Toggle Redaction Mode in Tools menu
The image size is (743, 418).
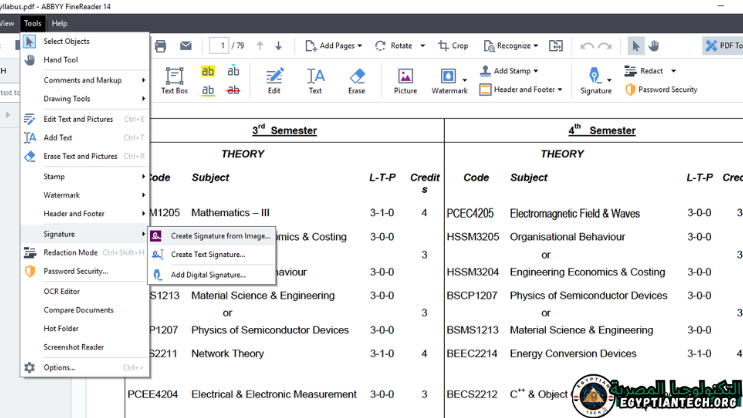pyautogui.click(x=70, y=252)
